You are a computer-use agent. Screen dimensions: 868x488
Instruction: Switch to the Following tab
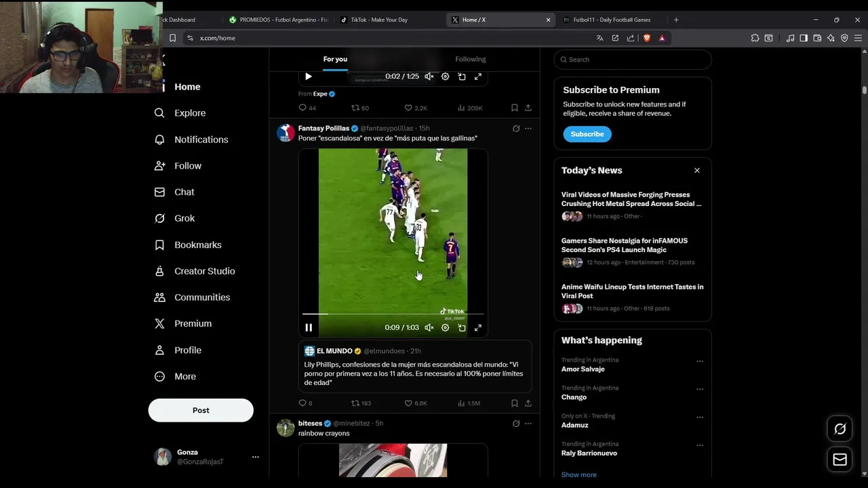tap(471, 60)
